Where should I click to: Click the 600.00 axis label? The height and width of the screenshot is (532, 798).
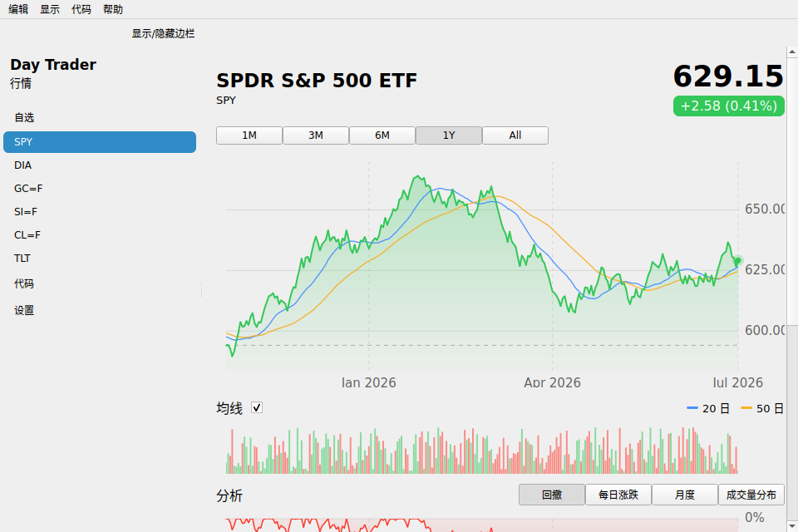(765, 330)
